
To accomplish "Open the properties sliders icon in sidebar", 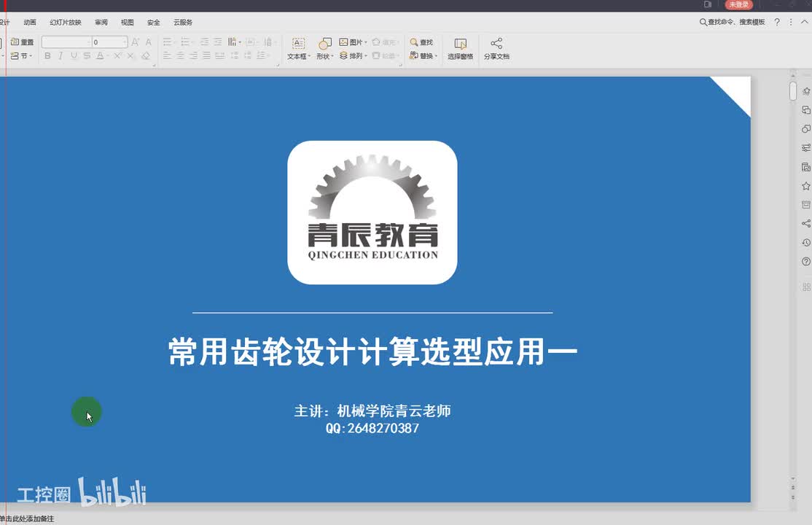I will tap(805, 148).
